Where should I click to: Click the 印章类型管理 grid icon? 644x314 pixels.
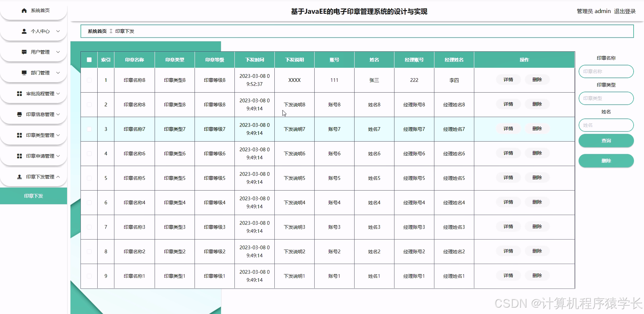19,135
